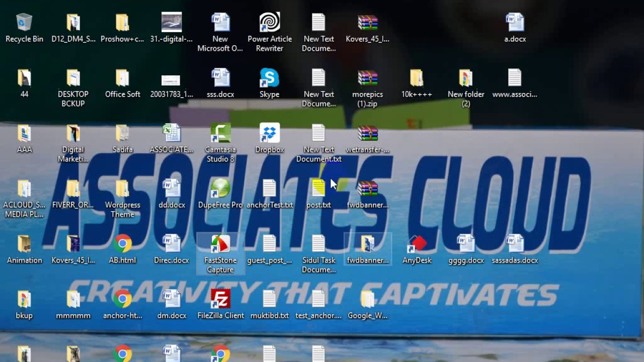The width and height of the screenshot is (644, 362).
Task: Open the mmmmm folder
Action: (x=73, y=305)
